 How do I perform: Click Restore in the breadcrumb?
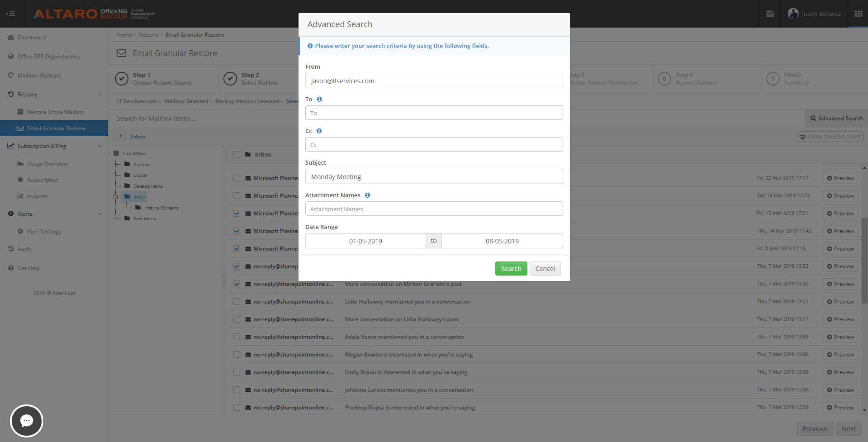(x=148, y=34)
